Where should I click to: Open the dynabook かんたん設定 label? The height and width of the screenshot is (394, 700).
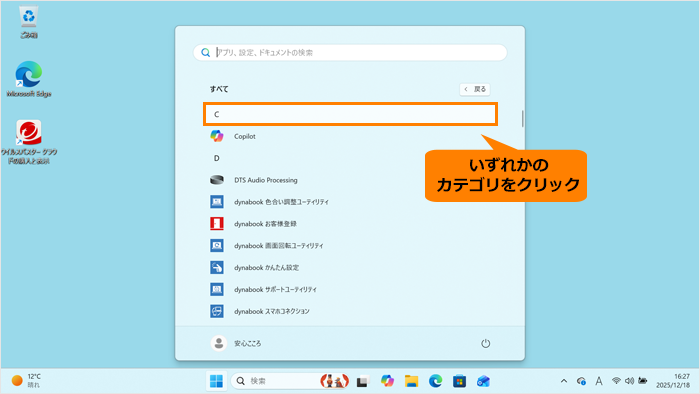coord(267,267)
